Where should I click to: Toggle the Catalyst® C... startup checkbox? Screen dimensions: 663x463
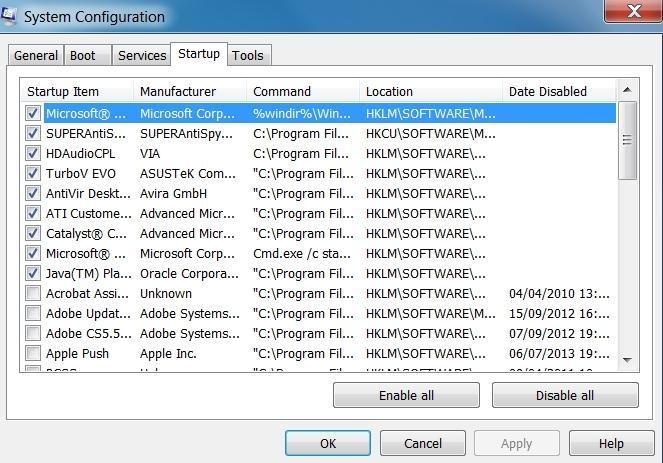pyautogui.click(x=33, y=233)
